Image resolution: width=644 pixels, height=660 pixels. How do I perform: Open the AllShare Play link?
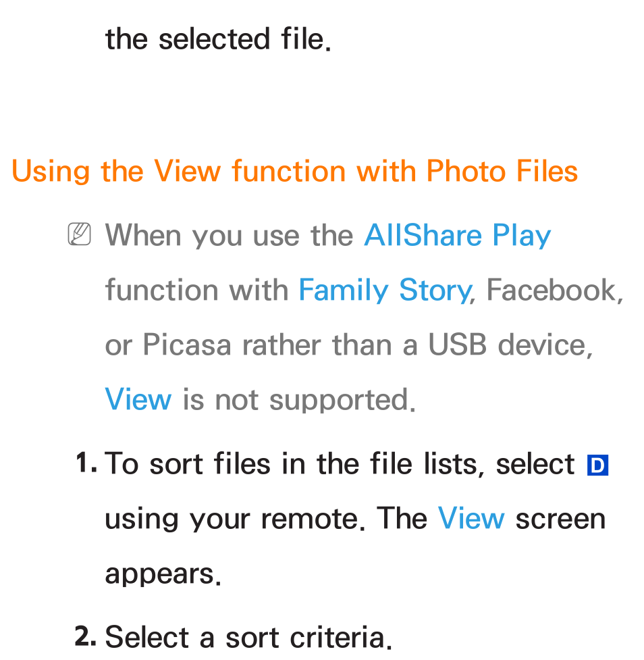[457, 236]
